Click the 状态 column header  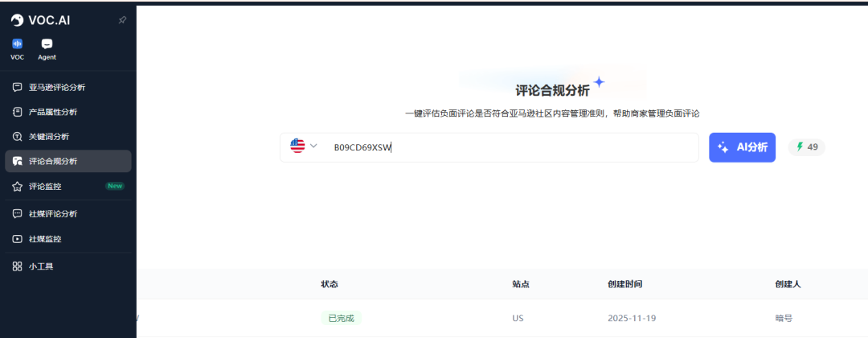click(x=330, y=284)
